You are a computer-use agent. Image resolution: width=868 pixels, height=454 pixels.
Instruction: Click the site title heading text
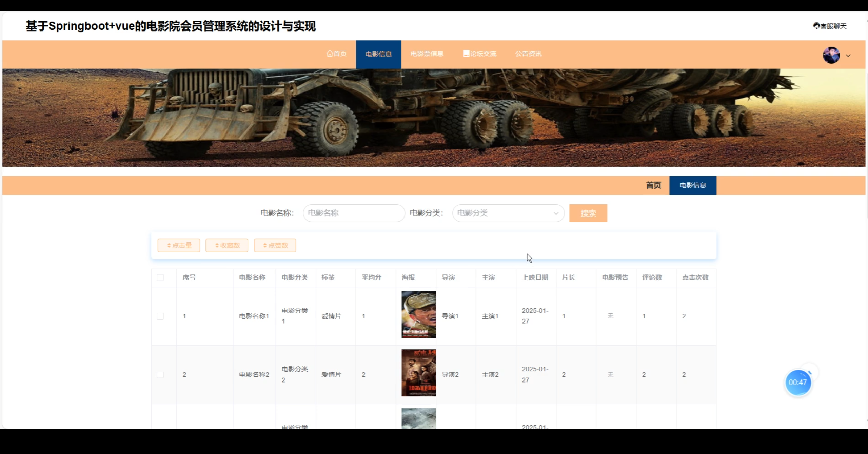171,26
